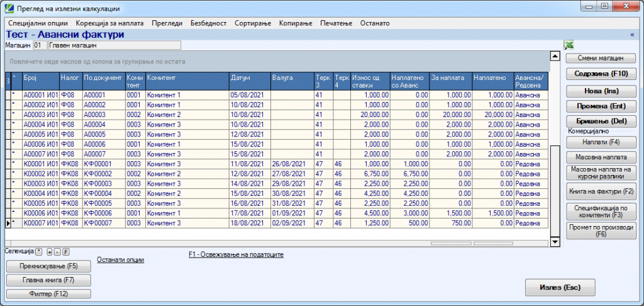The image size is (644, 306).
Task: Click Промет по производи (F6) button
Action: pos(601,230)
